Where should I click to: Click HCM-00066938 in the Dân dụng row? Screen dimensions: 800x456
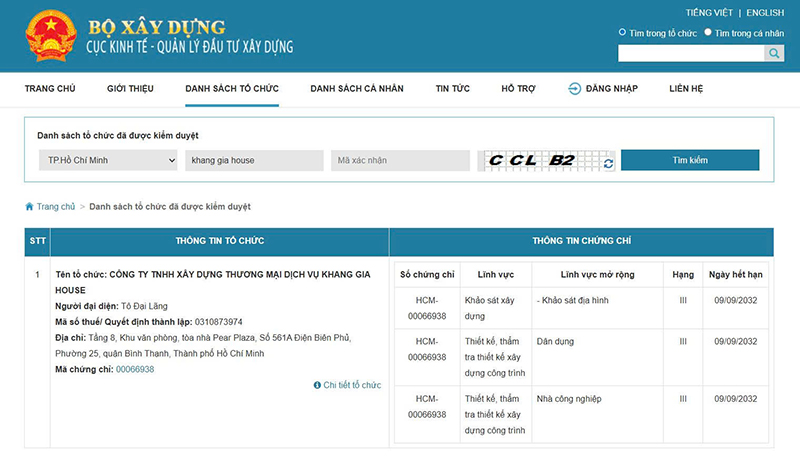pos(427,349)
